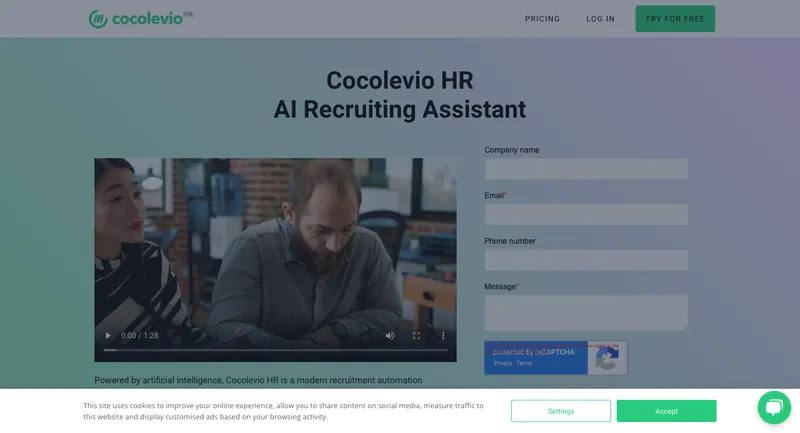Open the video more-options menu
The height and width of the screenshot is (433, 800).
click(x=443, y=336)
